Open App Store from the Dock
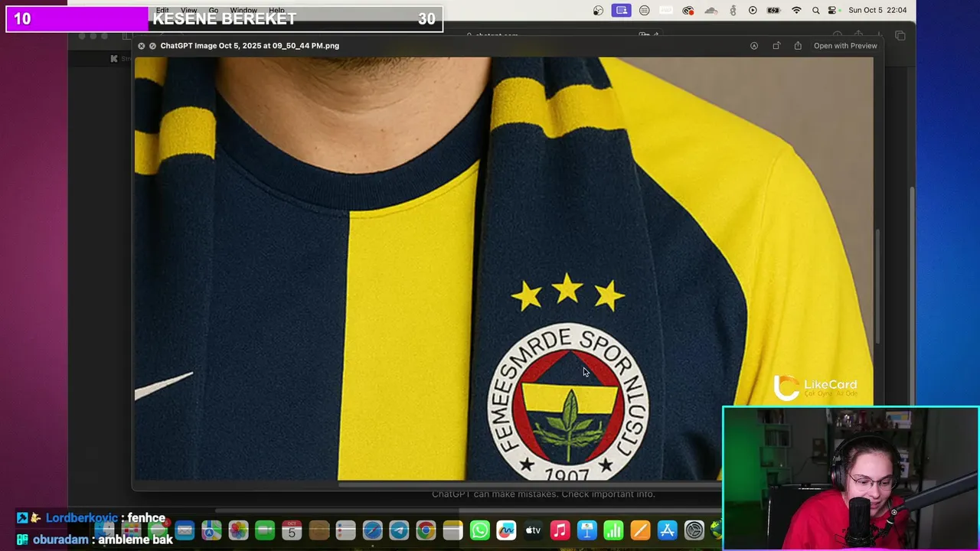Screen dimensions: 980x551 point(667,530)
